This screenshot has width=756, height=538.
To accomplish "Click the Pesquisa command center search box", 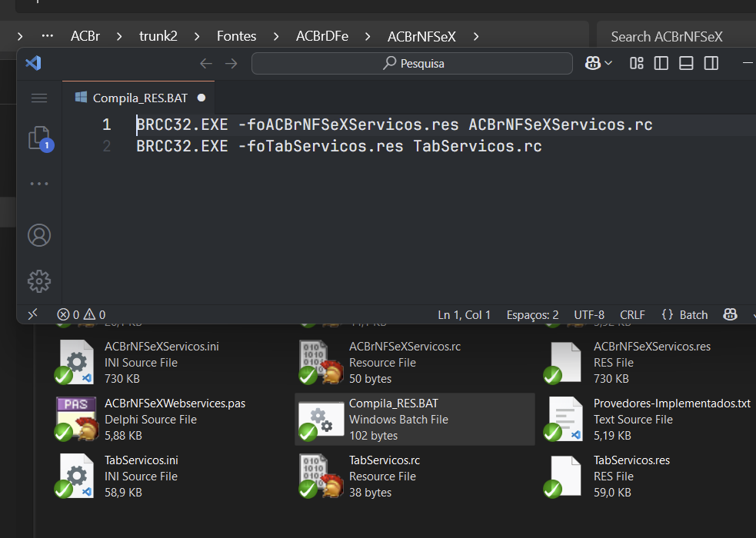I will tap(412, 64).
